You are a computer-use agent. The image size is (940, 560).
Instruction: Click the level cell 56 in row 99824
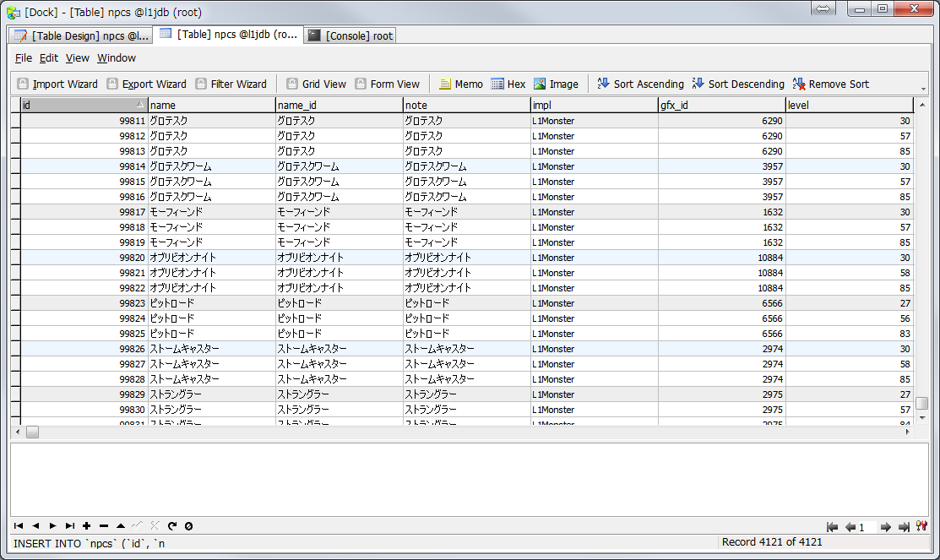coord(850,318)
